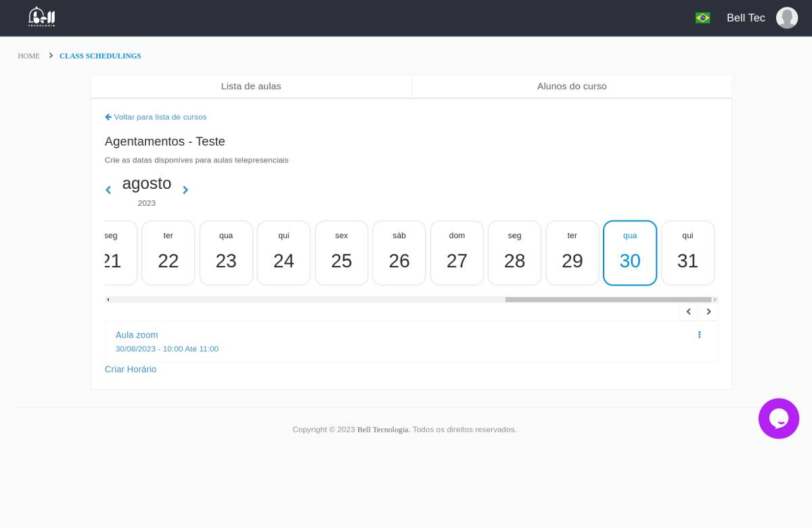Select Tuesday 22 in the date strip

168,252
